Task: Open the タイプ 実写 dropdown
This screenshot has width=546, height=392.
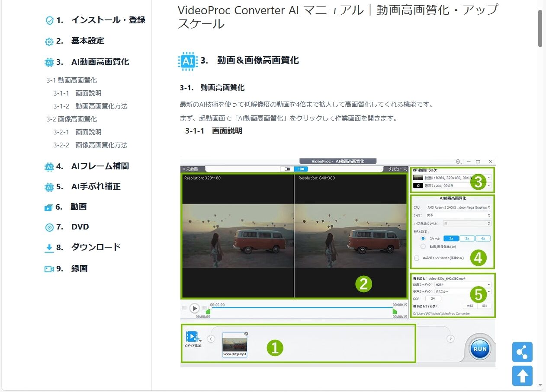Action: click(458, 215)
